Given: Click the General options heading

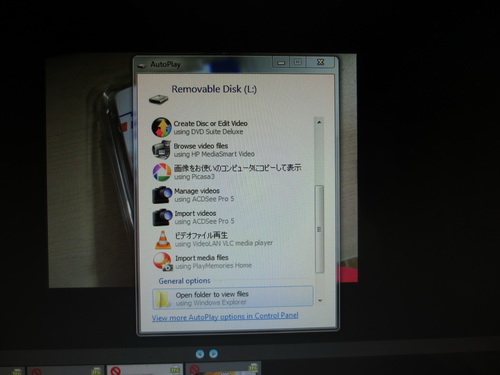Looking at the screenshot, I should (184, 281).
